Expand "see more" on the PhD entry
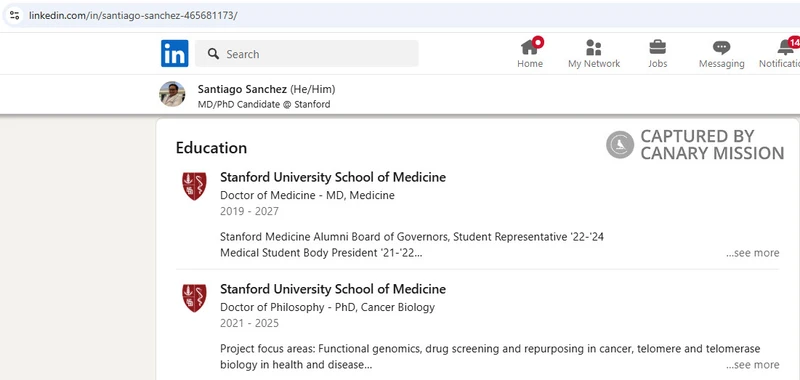Image resolution: width=800 pixels, height=380 pixels. tap(753, 365)
